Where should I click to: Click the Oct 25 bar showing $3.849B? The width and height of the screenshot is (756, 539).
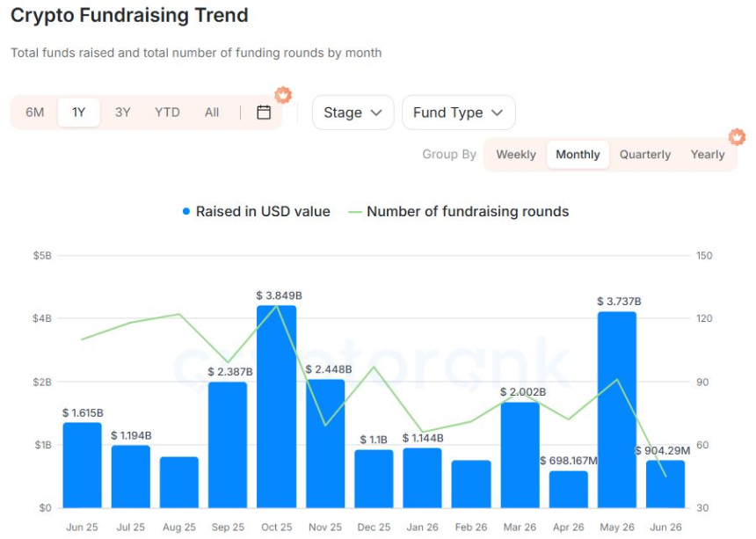click(x=276, y=406)
